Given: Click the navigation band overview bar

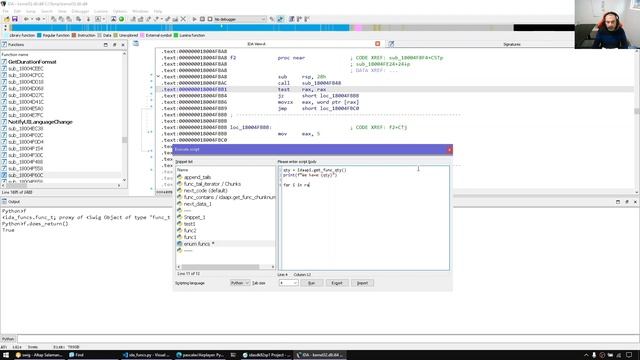Looking at the screenshot, I should pos(292,28).
